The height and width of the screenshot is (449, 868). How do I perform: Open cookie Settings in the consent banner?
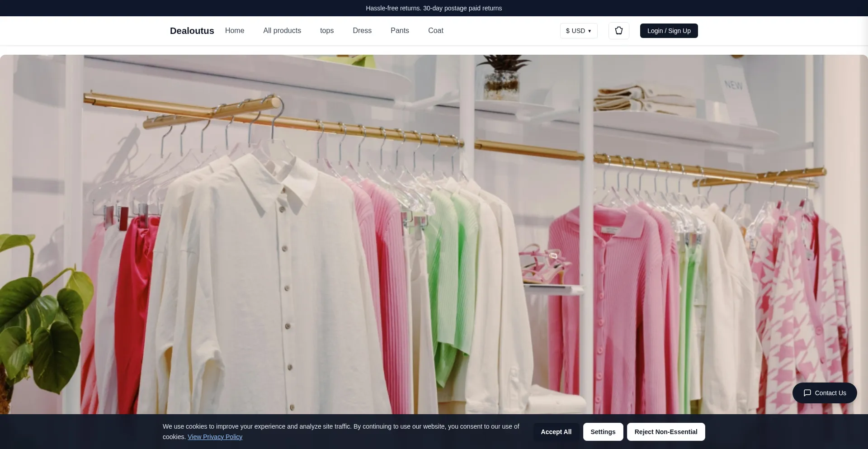pyautogui.click(x=603, y=432)
